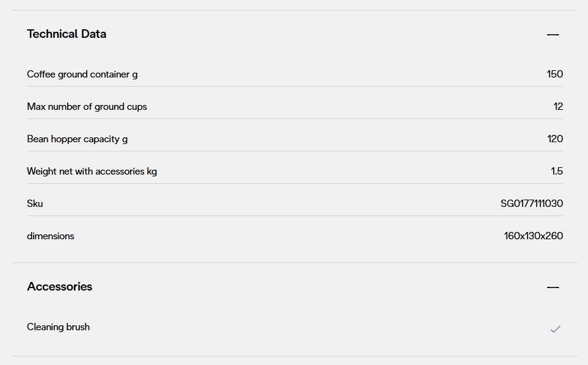Select the bean hopper value 120

pos(554,139)
